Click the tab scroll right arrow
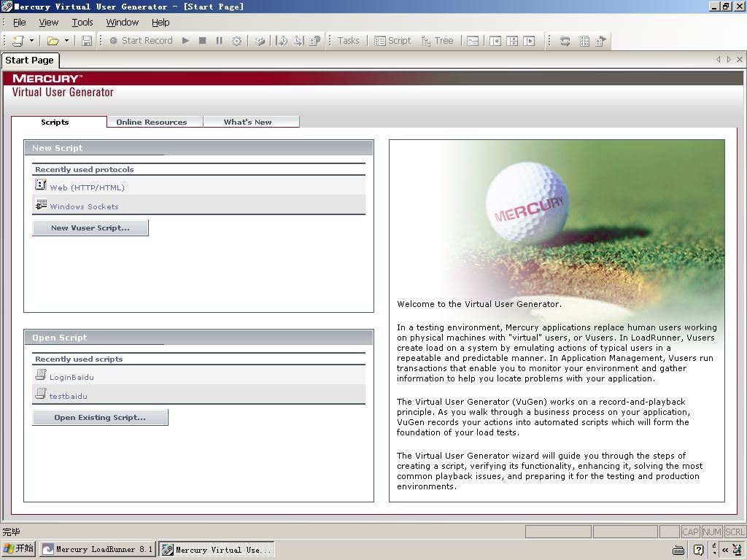 tap(729, 60)
